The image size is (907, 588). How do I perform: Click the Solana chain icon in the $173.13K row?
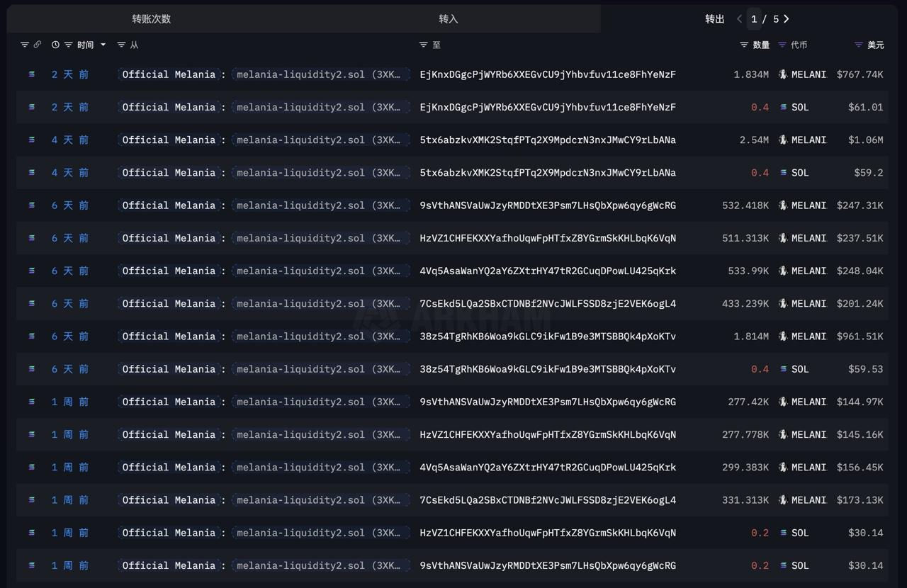(31, 500)
